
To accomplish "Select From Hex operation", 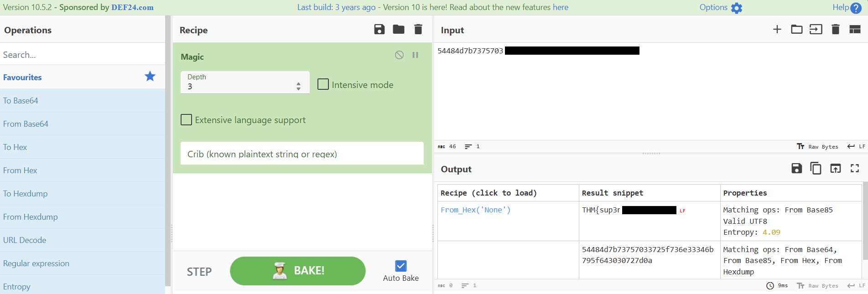I will pyautogui.click(x=83, y=170).
